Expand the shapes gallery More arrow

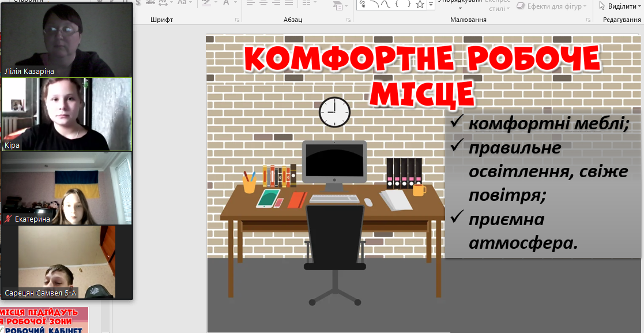click(431, 5)
